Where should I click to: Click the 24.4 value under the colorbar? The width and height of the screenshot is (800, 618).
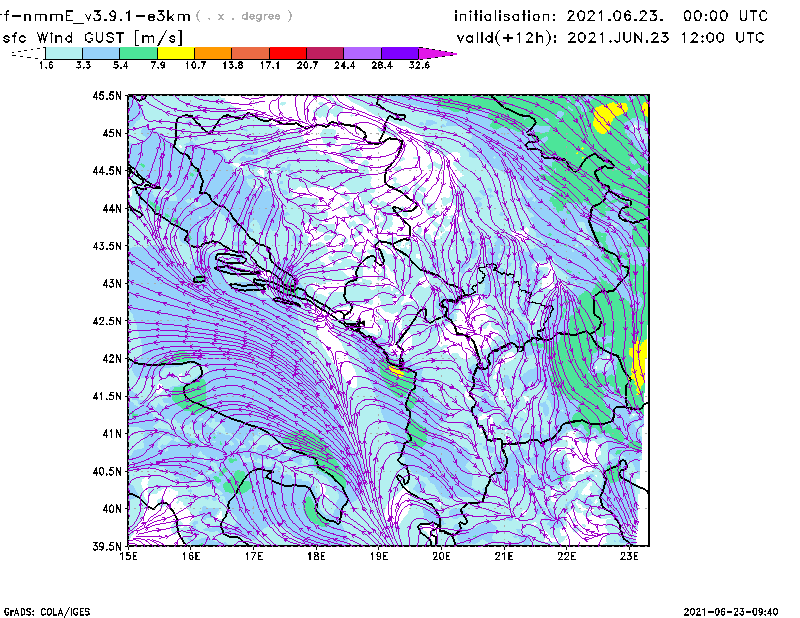[344, 65]
